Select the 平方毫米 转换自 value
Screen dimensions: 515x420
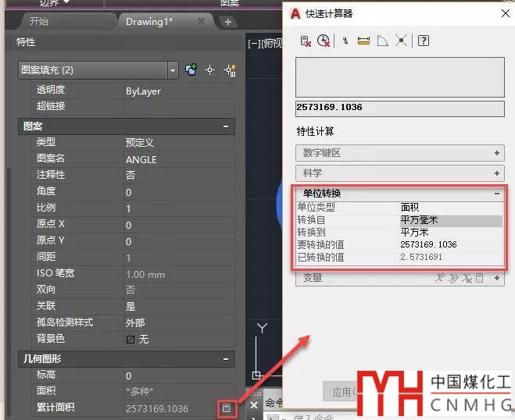point(451,220)
